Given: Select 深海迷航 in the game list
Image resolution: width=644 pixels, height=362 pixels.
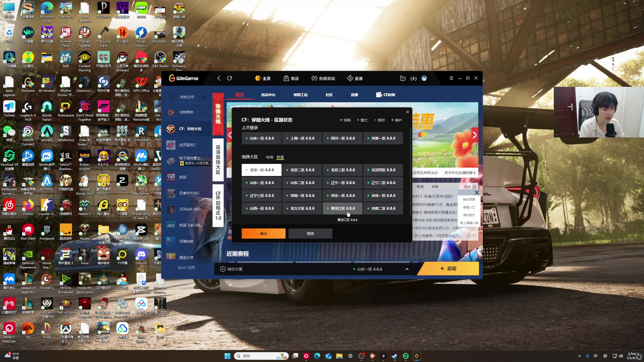Looking at the screenshot, I should click(186, 241).
